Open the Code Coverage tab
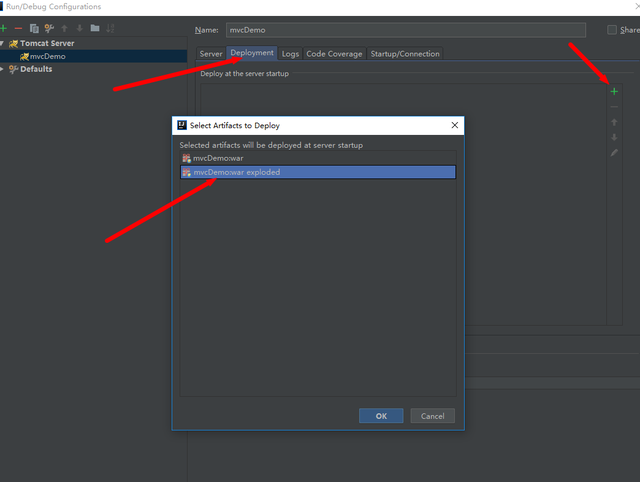Viewport: 640px width, 482px height. [334, 54]
